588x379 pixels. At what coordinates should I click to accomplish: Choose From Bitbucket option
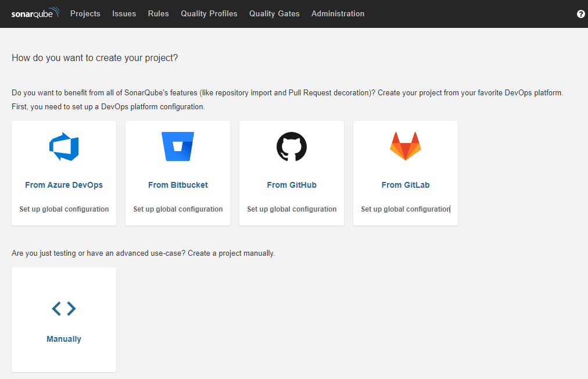point(178,185)
